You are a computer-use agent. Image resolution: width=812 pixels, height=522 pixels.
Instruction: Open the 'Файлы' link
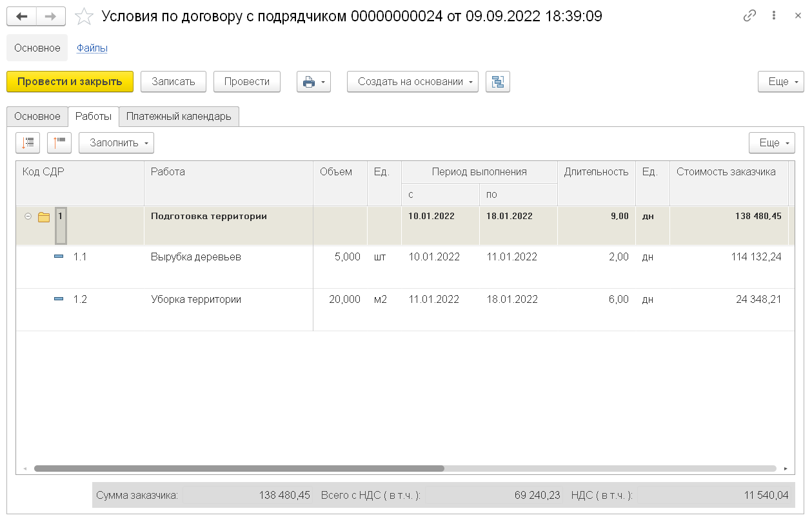pyautogui.click(x=92, y=48)
